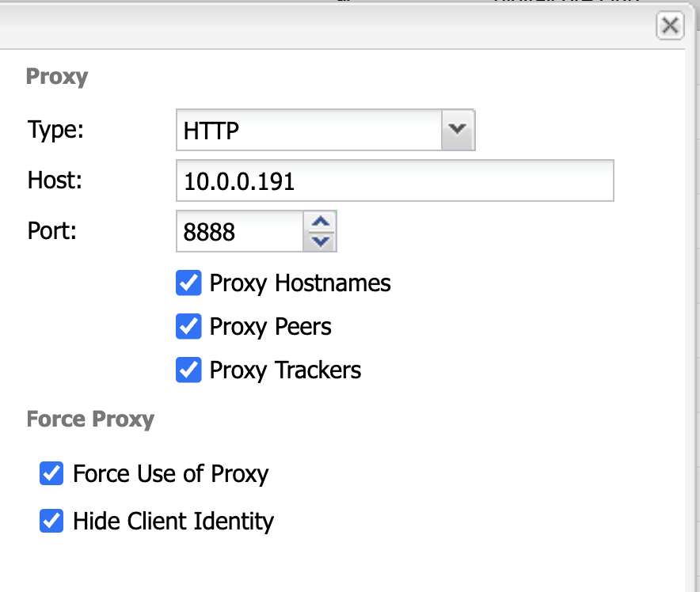Image resolution: width=700 pixels, height=592 pixels.
Task: Click the "Hide Client Identity" label
Action: coord(173,522)
